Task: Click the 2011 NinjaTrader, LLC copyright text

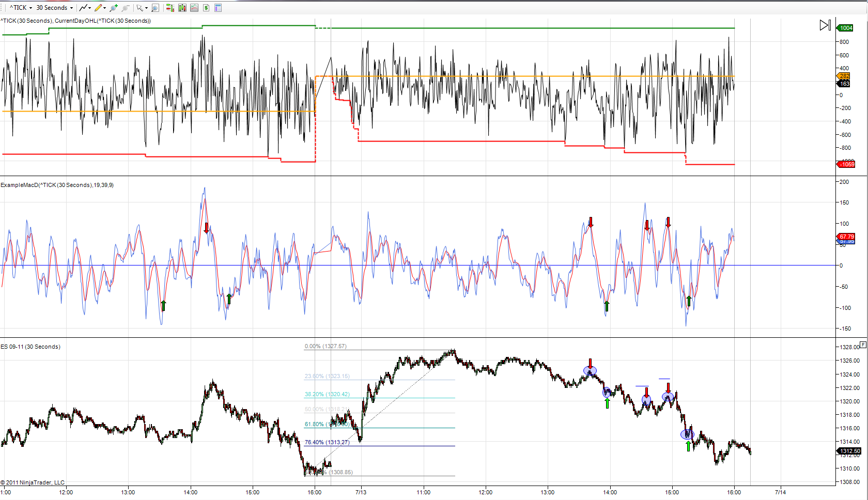Action: (33, 482)
